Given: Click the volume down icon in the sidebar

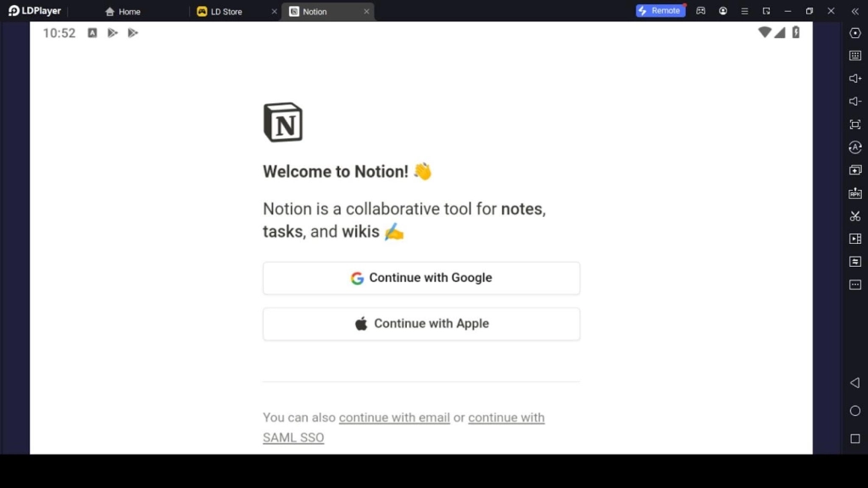Looking at the screenshot, I should pos(855,102).
